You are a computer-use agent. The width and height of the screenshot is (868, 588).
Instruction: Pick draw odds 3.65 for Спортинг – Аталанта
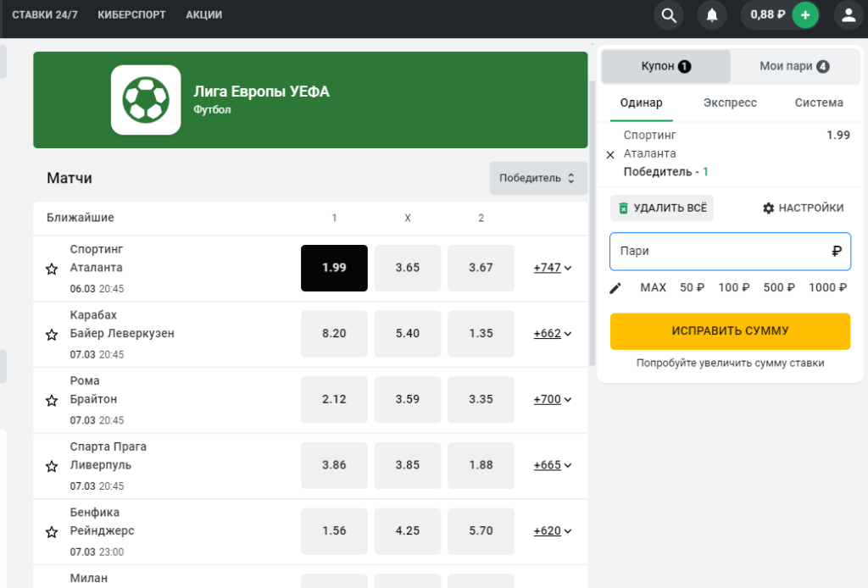(x=408, y=268)
